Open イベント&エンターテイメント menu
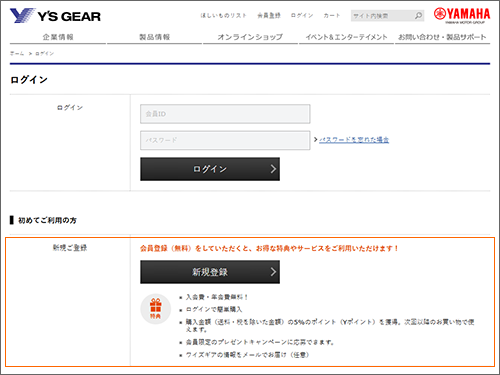 click(x=346, y=37)
